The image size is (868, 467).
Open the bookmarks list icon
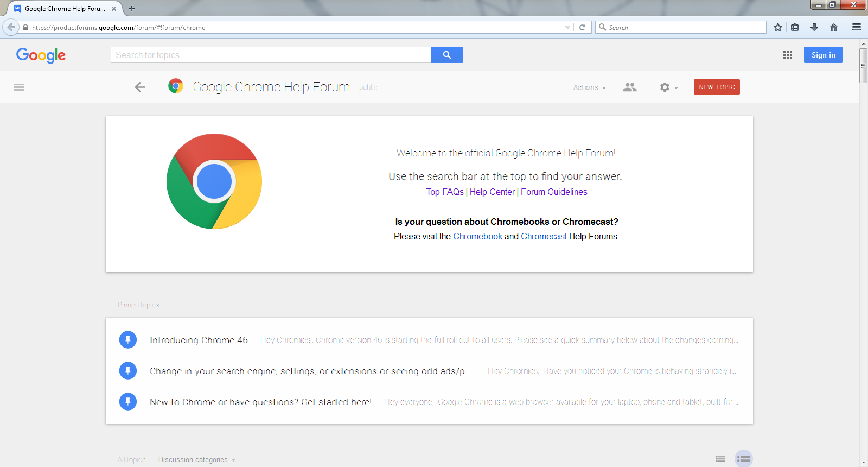point(795,27)
